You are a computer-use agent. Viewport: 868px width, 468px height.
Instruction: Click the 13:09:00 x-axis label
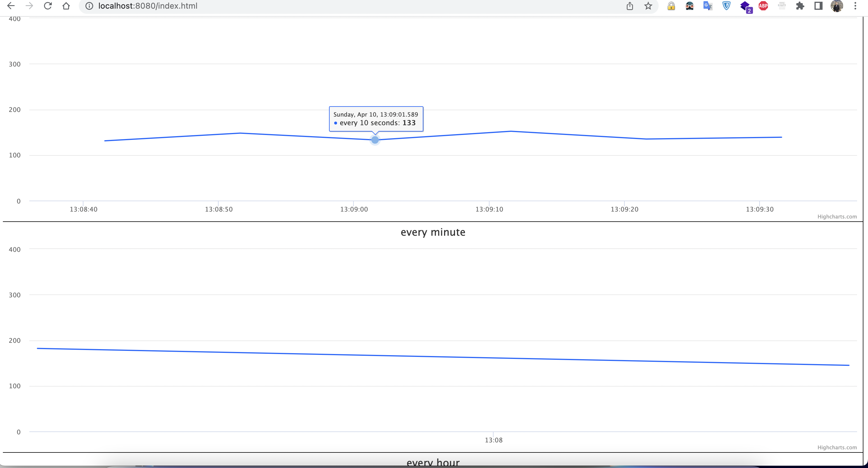(x=354, y=209)
